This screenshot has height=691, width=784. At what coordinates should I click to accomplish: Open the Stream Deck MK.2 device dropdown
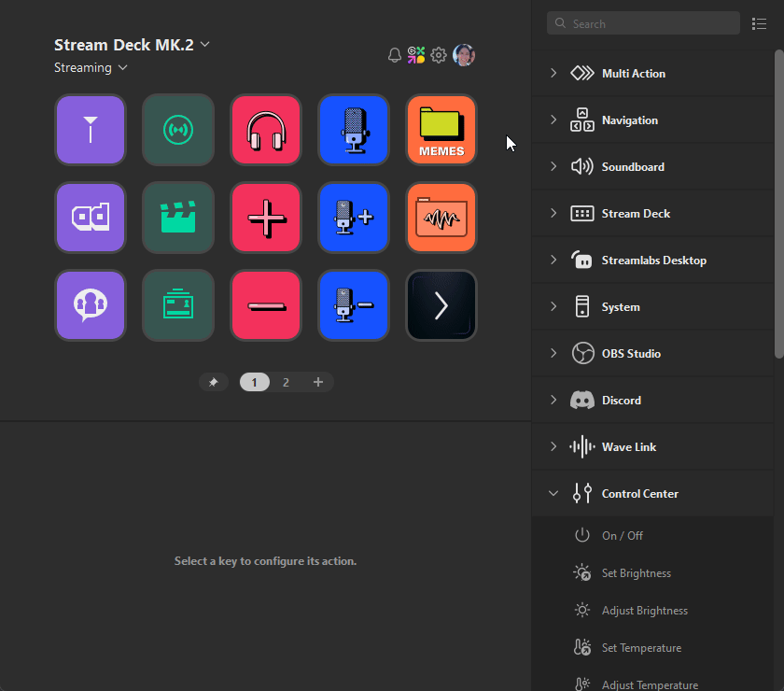point(132,45)
